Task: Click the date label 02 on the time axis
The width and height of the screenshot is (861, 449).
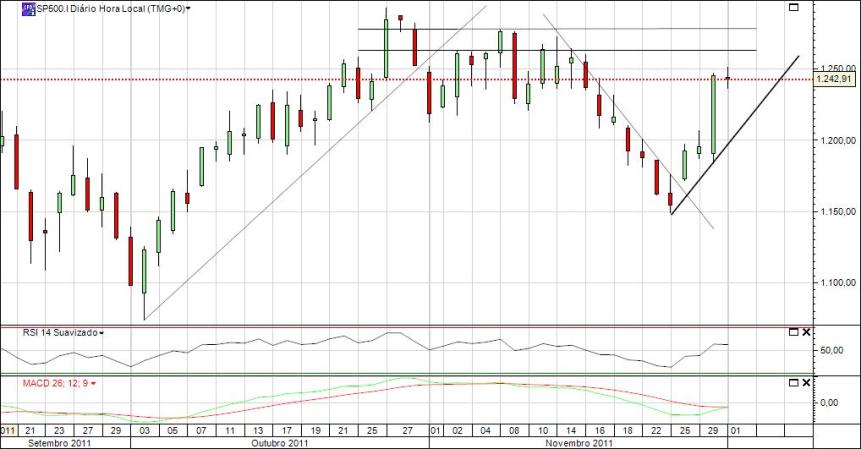Action: pyautogui.click(x=457, y=431)
